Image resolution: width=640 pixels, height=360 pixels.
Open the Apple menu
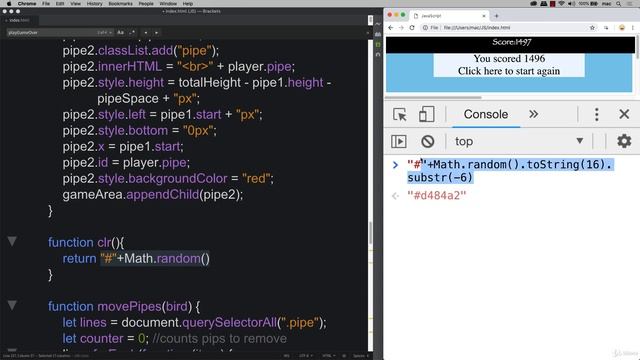9,4
